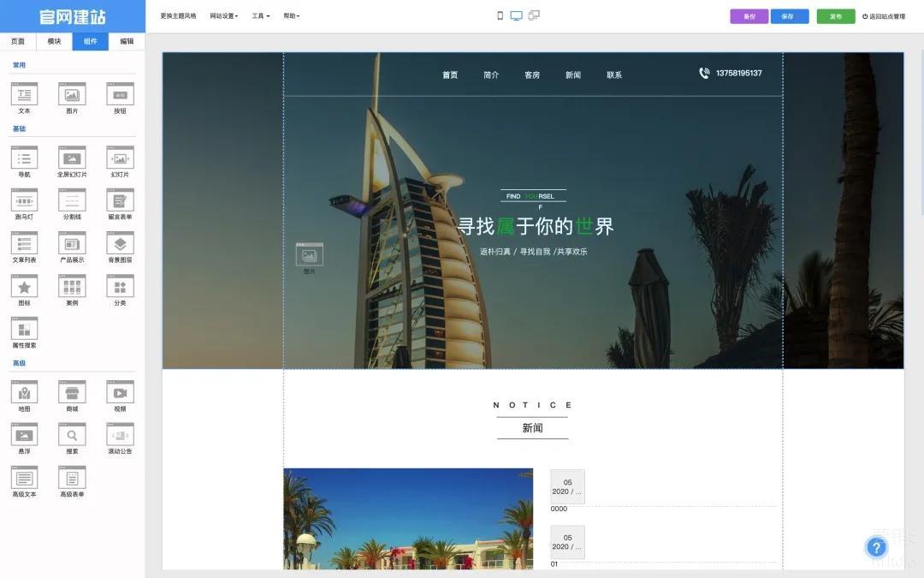The height and width of the screenshot is (578, 924).
Task: Switch to mobile phone preview mode
Action: (500, 15)
